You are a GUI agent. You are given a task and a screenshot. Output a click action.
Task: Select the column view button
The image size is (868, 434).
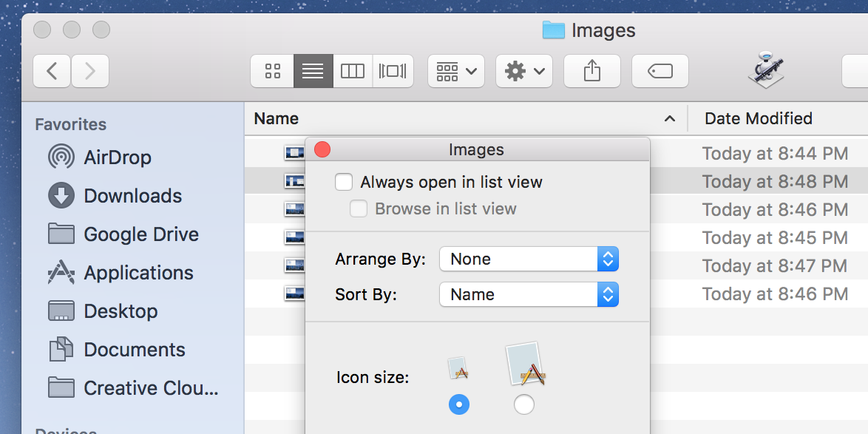pyautogui.click(x=353, y=71)
